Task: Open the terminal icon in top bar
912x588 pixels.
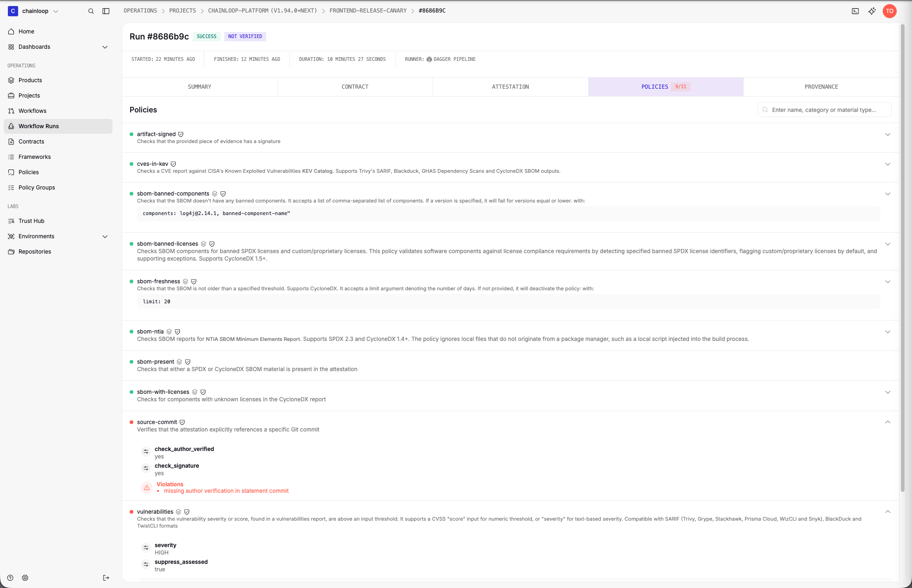Action: [855, 11]
